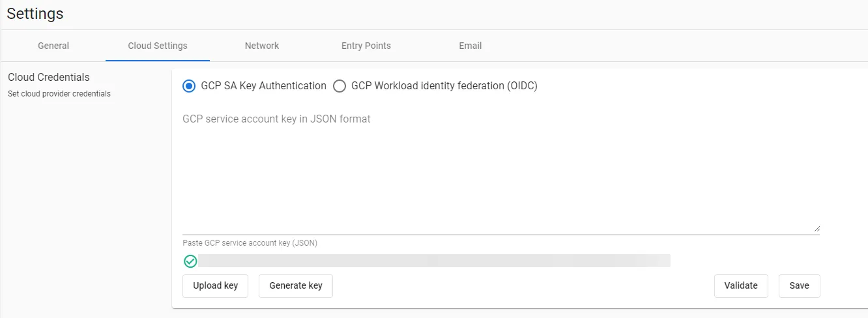Open the Entry Points tab

tap(366, 46)
